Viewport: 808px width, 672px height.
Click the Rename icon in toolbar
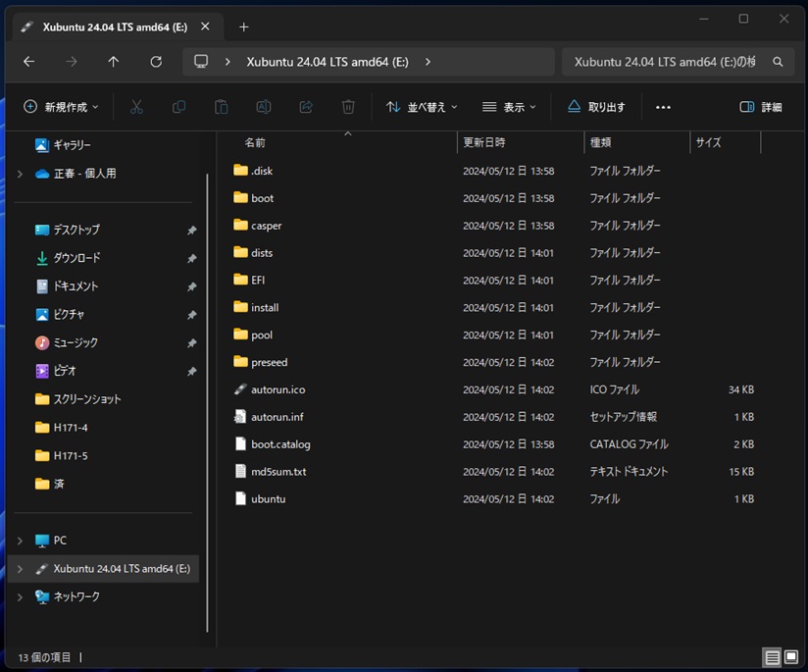pos(264,107)
